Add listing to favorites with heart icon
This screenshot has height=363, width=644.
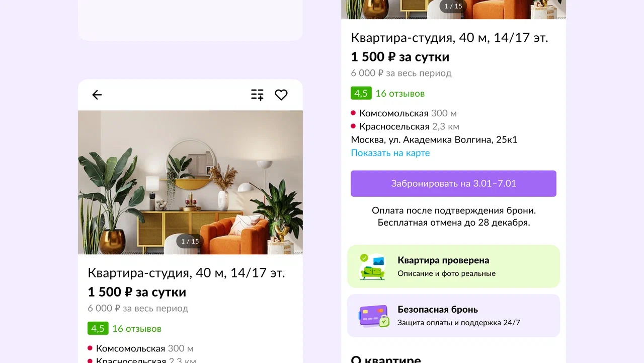(x=281, y=95)
